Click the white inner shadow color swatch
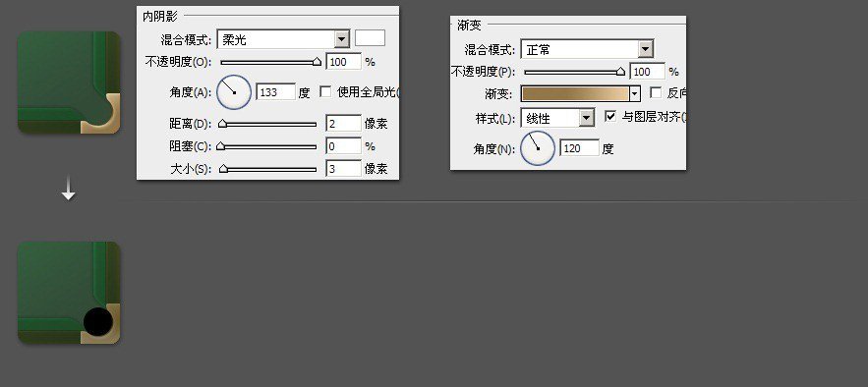The height and width of the screenshot is (387, 868). pyautogui.click(x=370, y=38)
